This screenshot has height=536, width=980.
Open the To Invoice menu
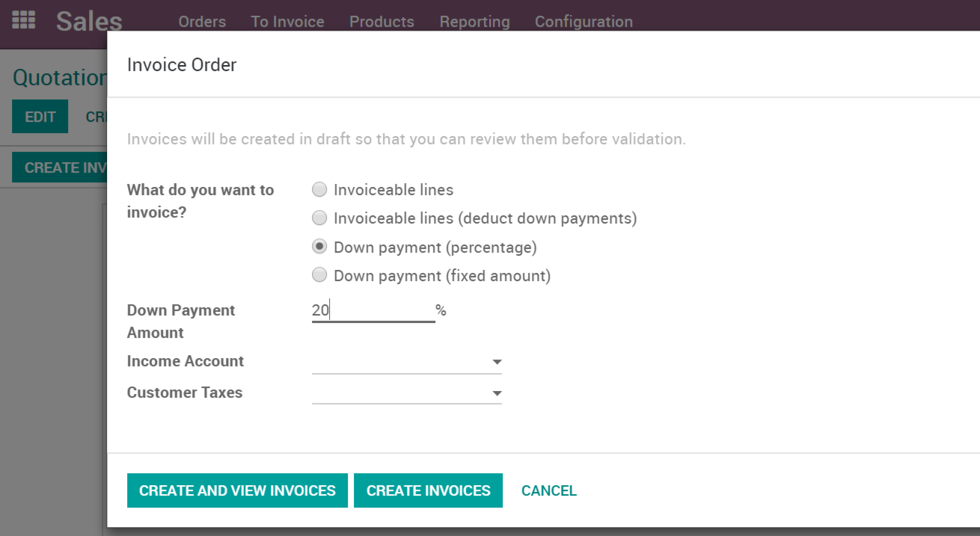(x=287, y=22)
